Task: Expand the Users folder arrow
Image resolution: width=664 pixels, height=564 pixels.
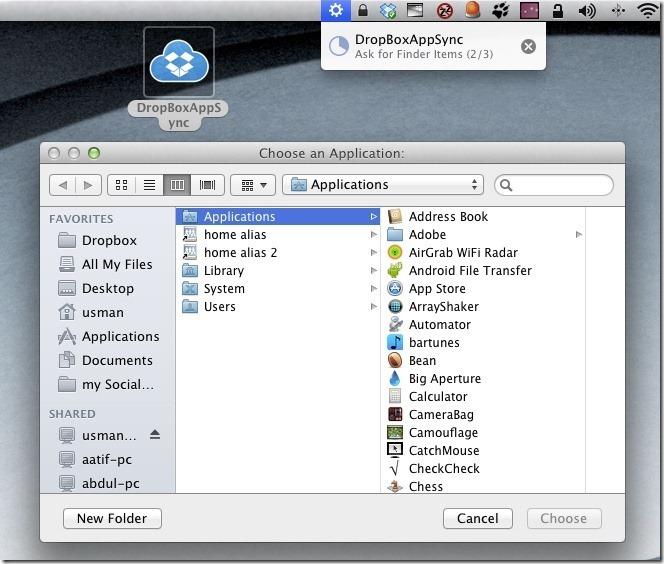Action: pos(374,307)
